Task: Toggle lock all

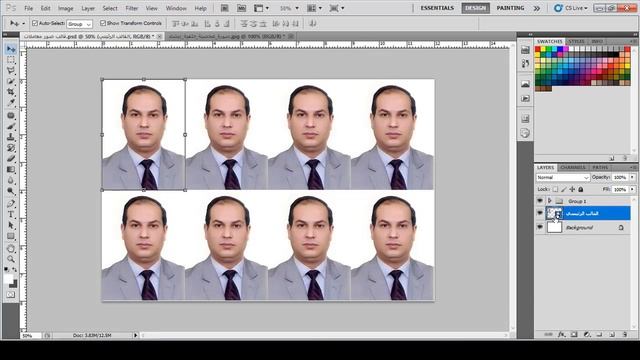Action: [581, 189]
